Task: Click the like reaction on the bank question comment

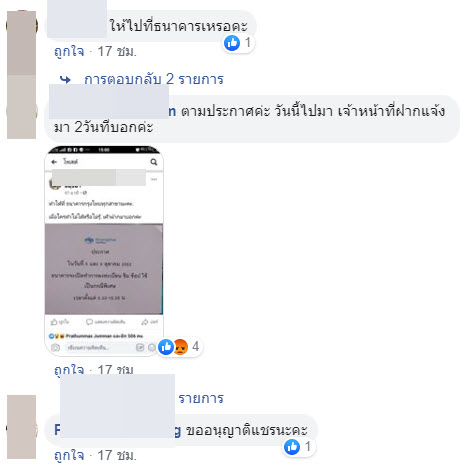Action: [232, 43]
